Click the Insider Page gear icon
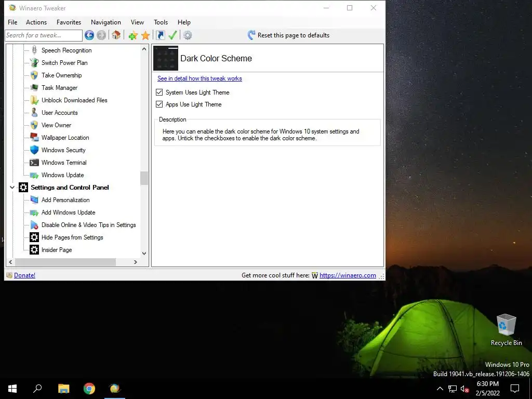Screen dimensions: 532x399 (x=34, y=250)
